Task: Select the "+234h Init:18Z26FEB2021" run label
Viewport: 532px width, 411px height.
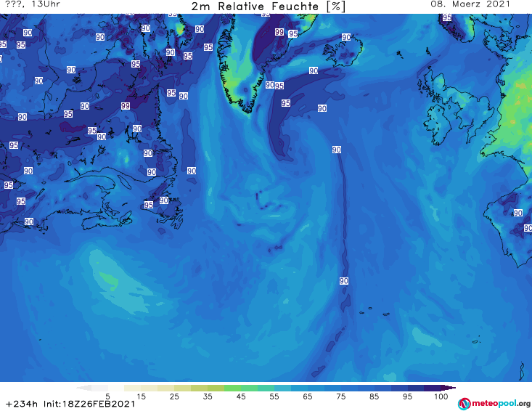Action: click(x=70, y=404)
